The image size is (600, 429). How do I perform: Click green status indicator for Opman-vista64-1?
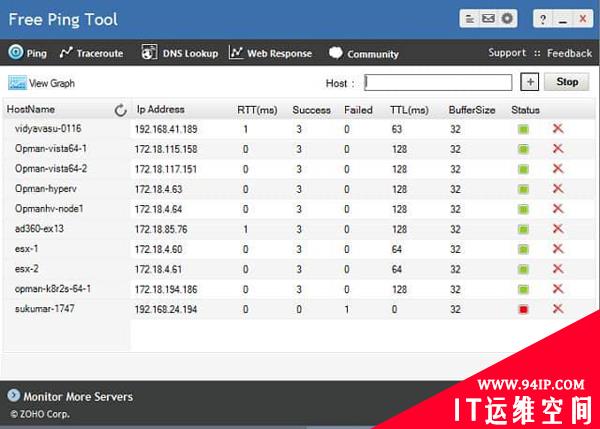tap(523, 149)
